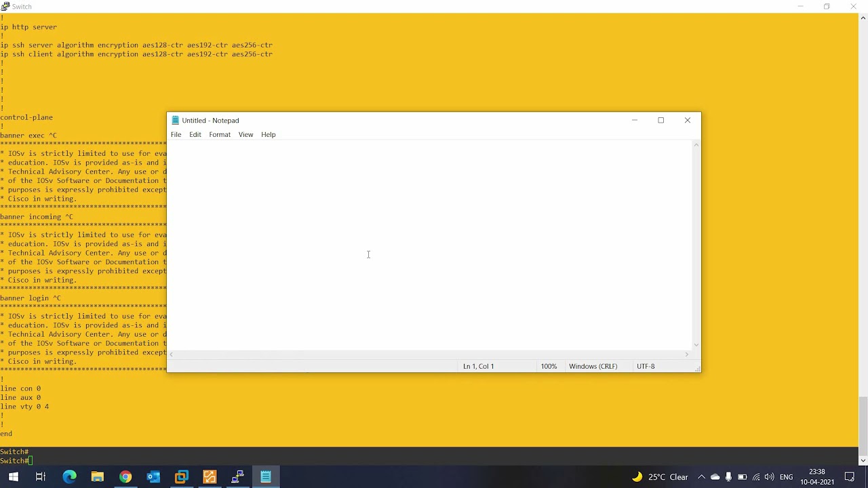Click the 'line aux 0' terminal line

[20, 398]
